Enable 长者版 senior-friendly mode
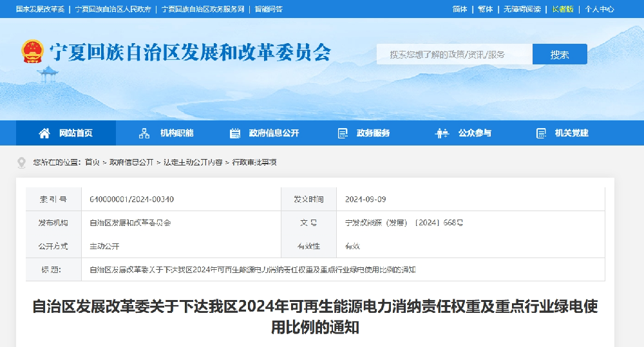Screen dimensions: 644x347 pyautogui.click(x=562, y=9)
